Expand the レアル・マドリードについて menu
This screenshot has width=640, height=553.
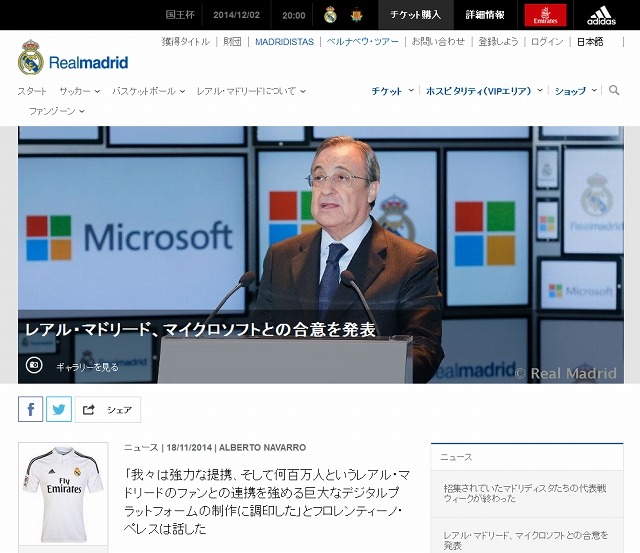point(251,91)
